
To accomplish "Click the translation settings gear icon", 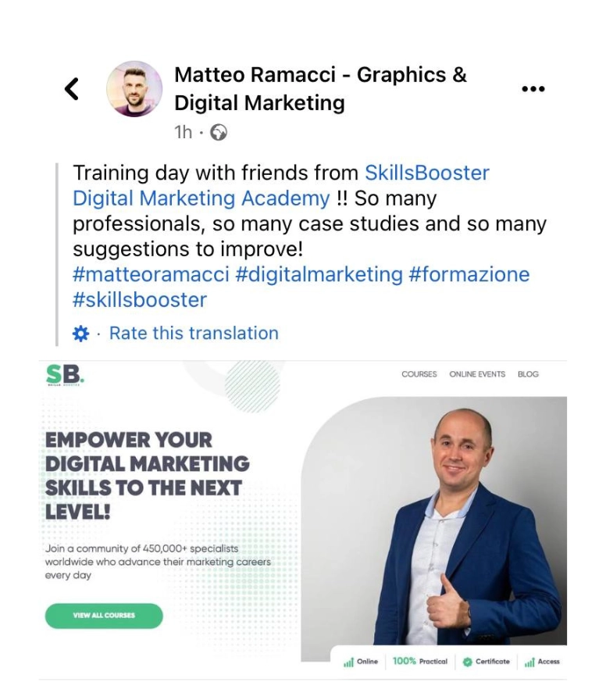I will pos(80,334).
